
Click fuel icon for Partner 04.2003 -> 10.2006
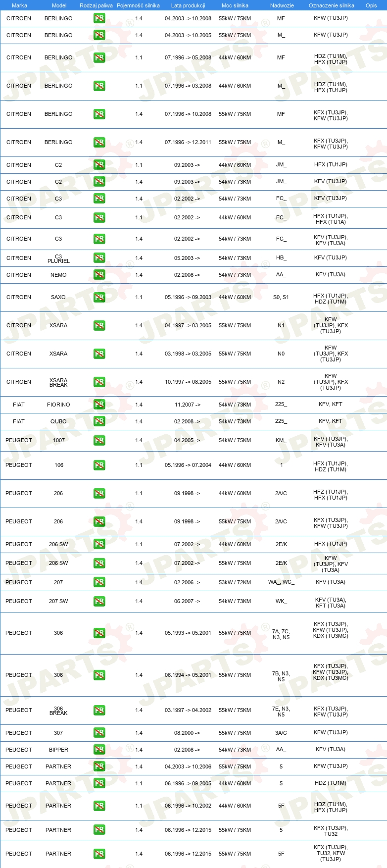click(99, 766)
